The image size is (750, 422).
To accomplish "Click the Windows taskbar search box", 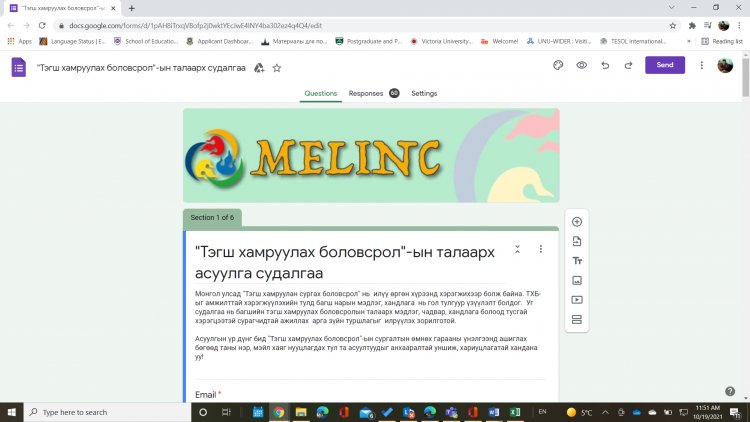I will point(107,412).
